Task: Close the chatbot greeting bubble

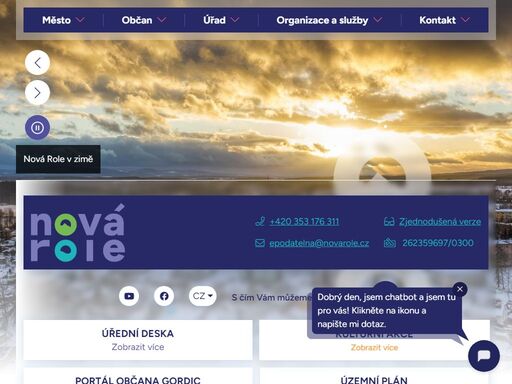Action: coord(460,289)
